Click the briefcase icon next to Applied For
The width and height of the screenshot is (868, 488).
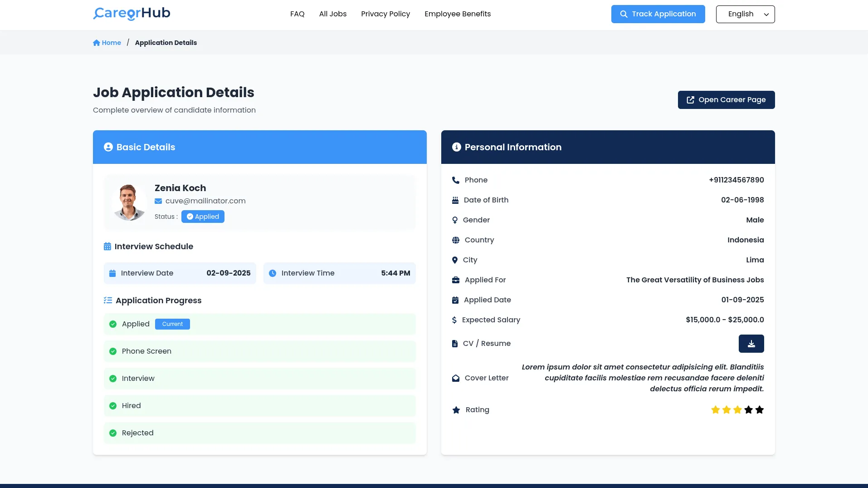(455, 280)
